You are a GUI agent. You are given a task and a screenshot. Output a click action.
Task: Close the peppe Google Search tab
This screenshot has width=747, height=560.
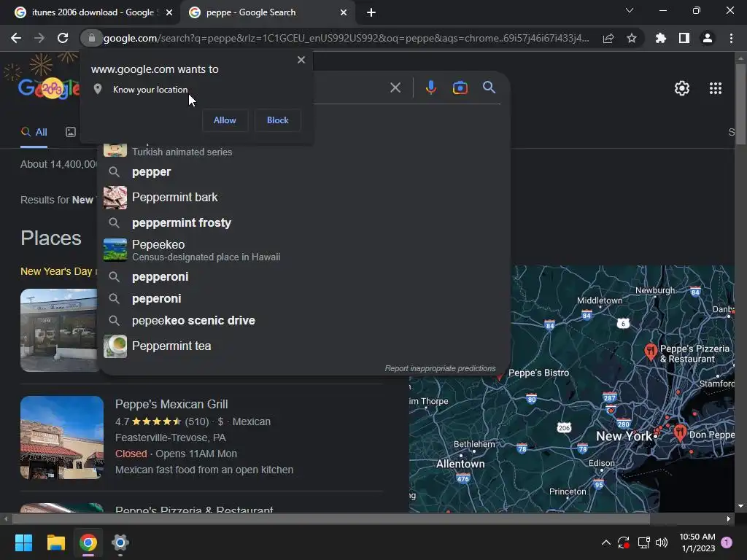point(343,12)
